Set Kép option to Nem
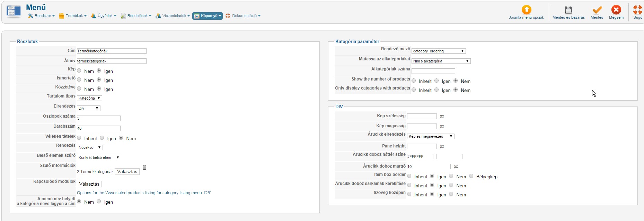Viewport: 644px width, 221px height. [79, 71]
